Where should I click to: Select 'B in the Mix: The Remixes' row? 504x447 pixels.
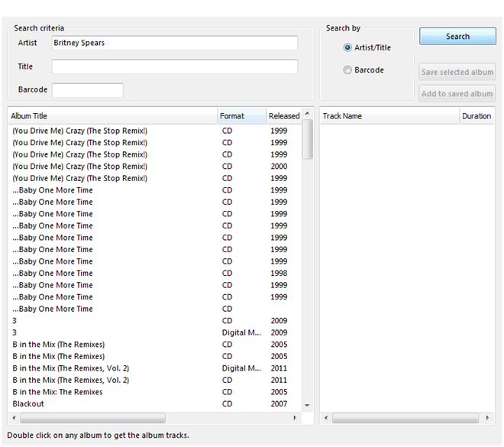[x=155, y=392]
